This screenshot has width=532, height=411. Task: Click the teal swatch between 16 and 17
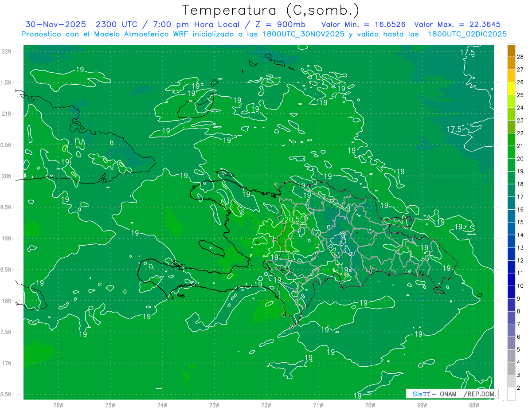coord(511,203)
